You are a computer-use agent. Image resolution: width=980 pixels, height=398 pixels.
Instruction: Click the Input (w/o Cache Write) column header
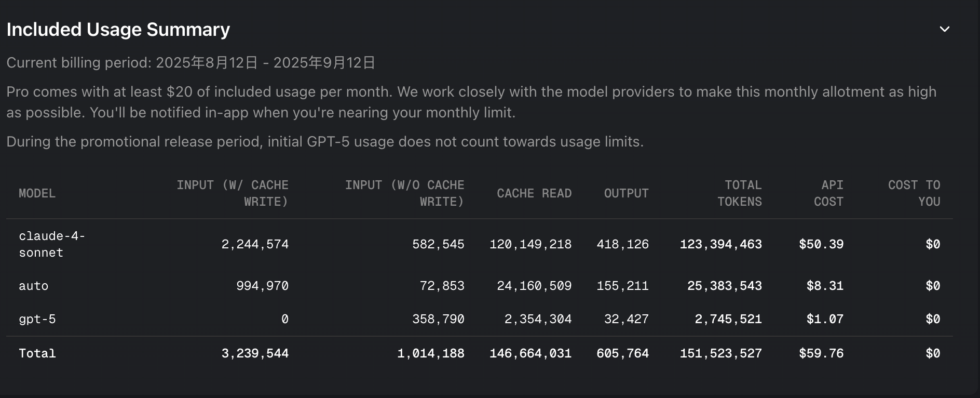[405, 193]
